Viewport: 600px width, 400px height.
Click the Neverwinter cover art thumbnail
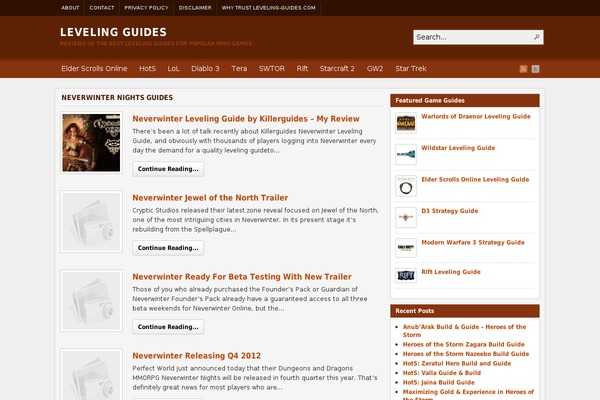91,142
